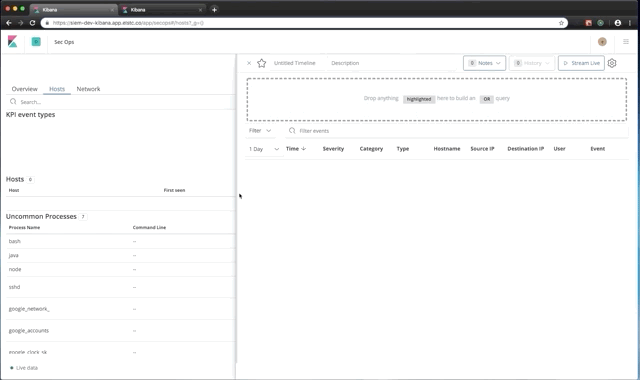
Task: Click the Type column header
Action: tap(403, 149)
